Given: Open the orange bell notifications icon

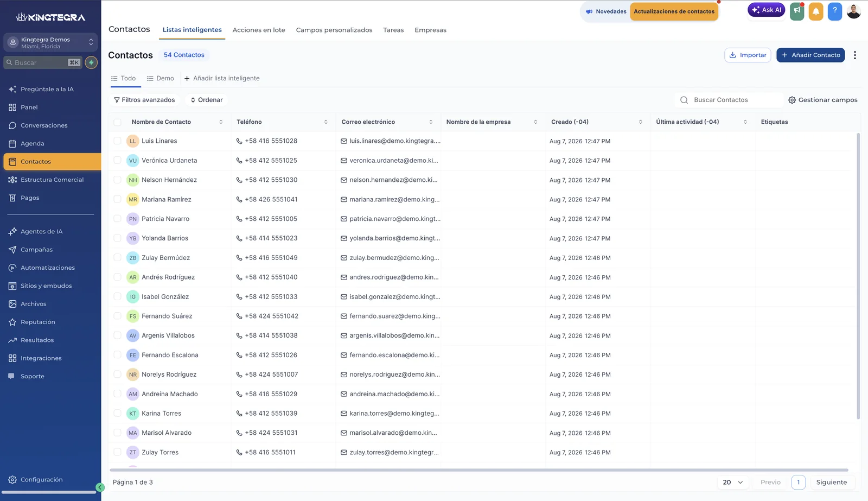Looking at the screenshot, I should click(816, 11).
